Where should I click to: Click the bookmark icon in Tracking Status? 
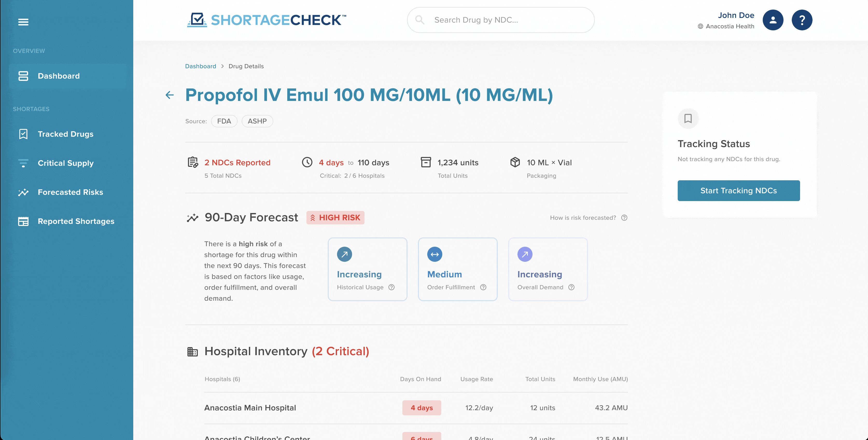688,118
